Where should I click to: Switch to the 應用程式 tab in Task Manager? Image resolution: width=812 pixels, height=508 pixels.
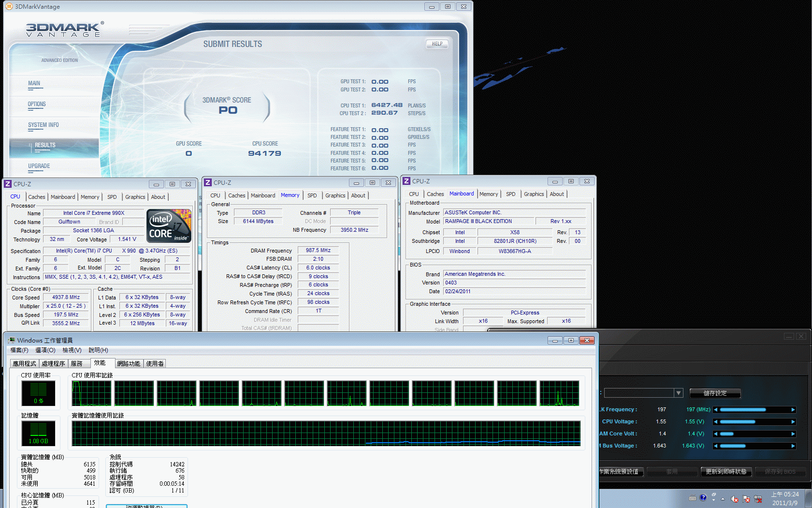click(x=25, y=363)
